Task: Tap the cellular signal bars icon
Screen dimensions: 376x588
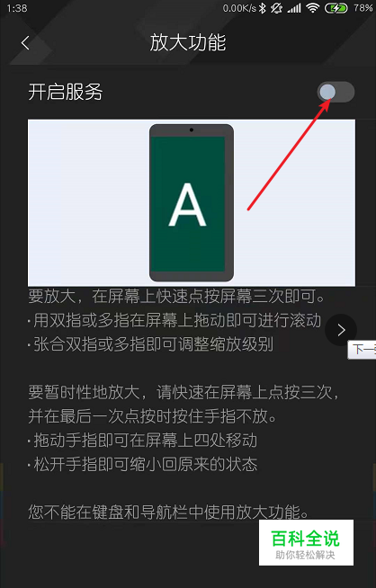Action: (294, 8)
